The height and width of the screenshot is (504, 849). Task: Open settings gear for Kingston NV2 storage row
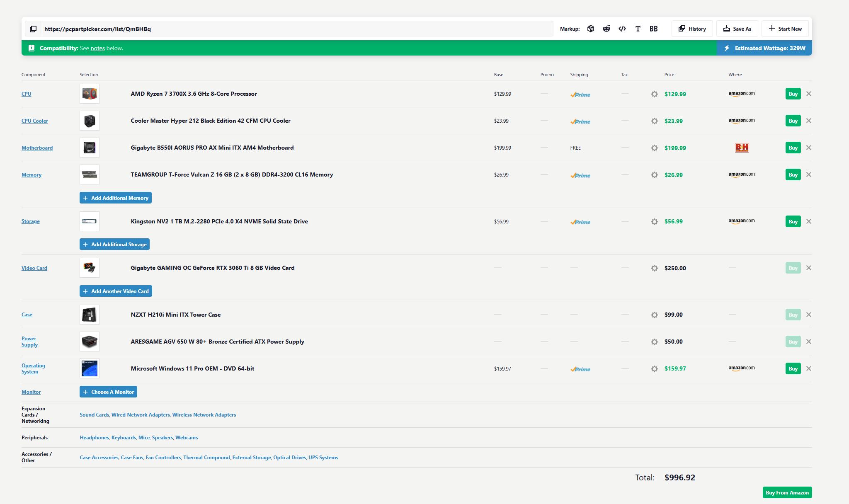click(655, 222)
